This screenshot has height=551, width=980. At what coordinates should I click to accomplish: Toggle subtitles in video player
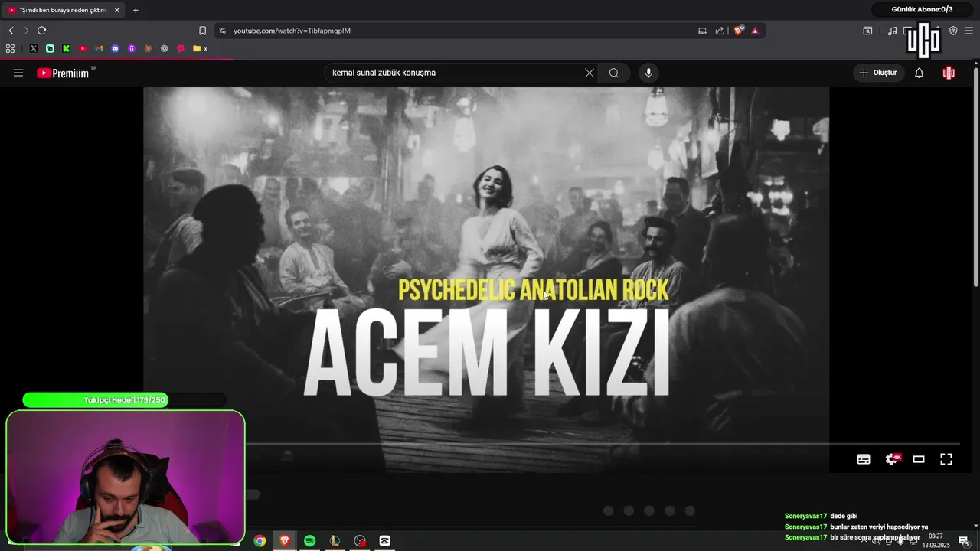(864, 459)
